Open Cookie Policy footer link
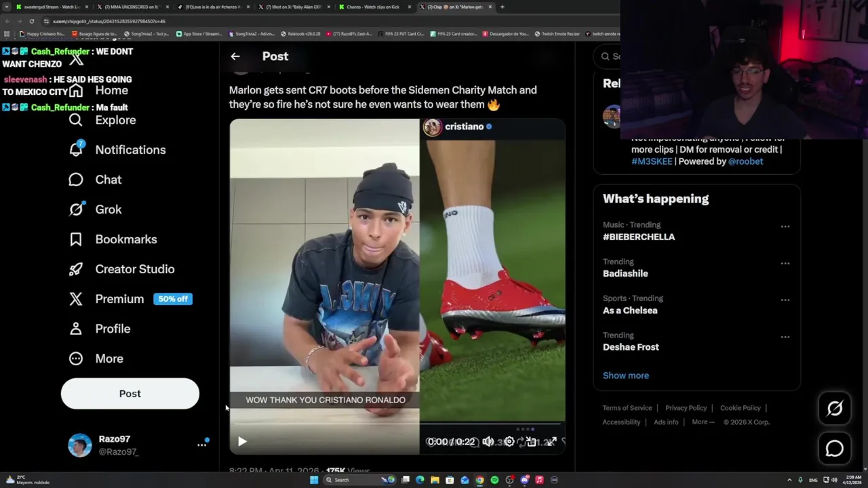Viewport: 868px width, 488px height. click(x=740, y=408)
